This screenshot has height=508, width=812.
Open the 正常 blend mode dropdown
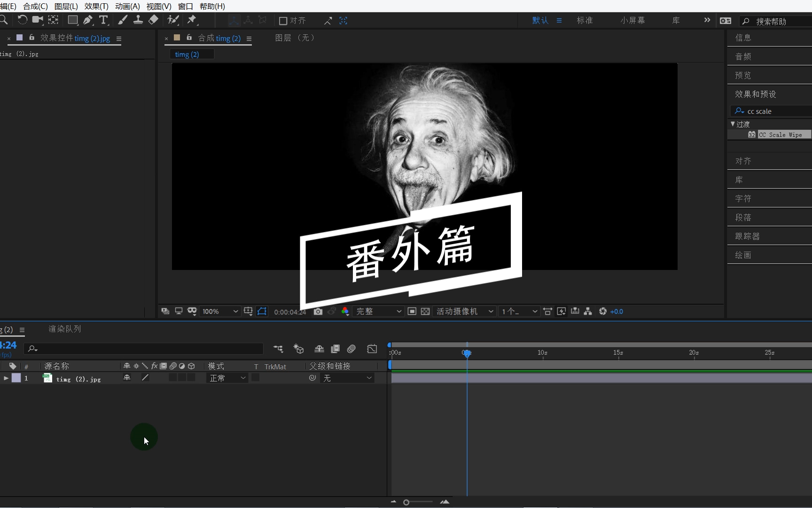pyautogui.click(x=227, y=378)
